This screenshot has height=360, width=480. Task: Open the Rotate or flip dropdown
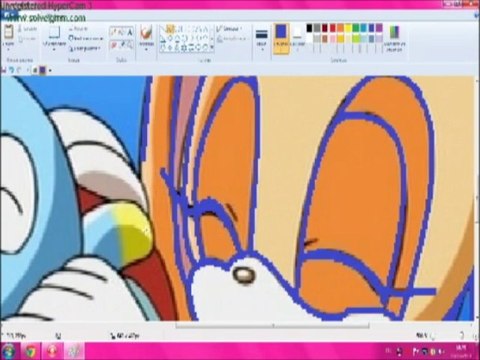[85, 48]
